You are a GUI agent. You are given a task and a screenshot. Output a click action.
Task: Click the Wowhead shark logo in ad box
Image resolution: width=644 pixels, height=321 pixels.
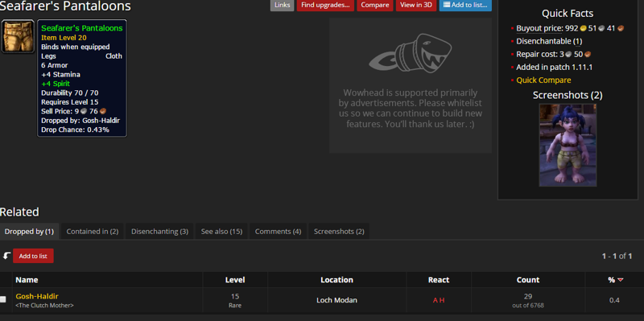(x=411, y=54)
